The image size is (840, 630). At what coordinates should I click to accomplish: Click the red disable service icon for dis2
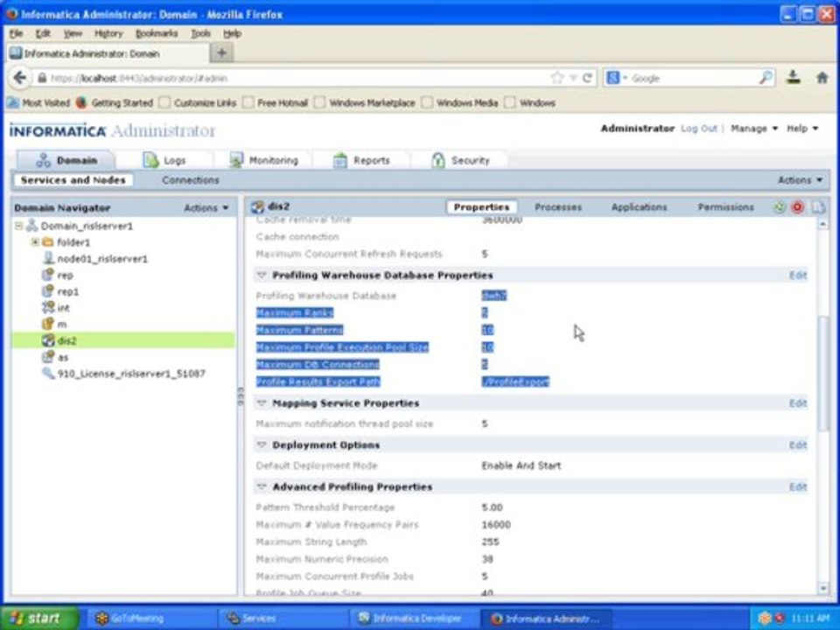pyautogui.click(x=798, y=207)
